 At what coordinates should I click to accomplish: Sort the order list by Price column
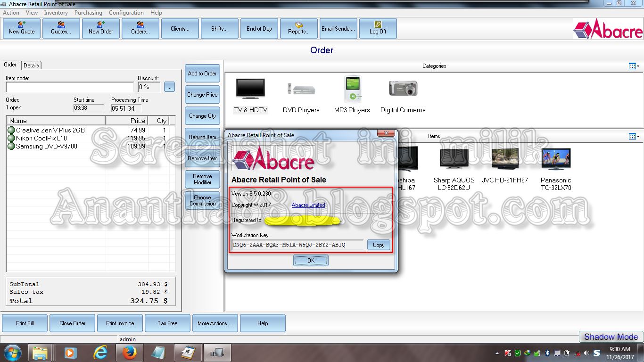(x=126, y=121)
